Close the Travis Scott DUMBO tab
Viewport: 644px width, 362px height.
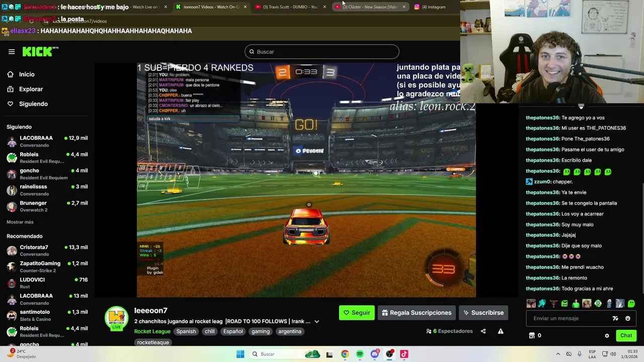[x=325, y=7]
